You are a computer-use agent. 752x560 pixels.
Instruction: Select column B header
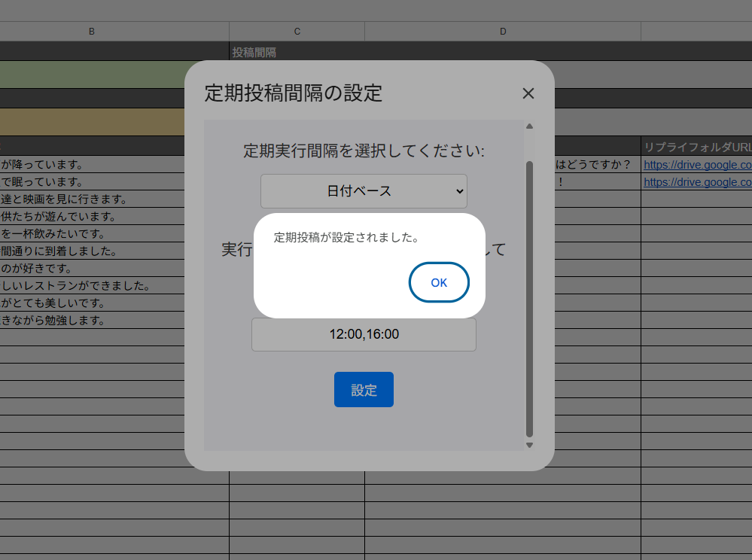click(92, 31)
